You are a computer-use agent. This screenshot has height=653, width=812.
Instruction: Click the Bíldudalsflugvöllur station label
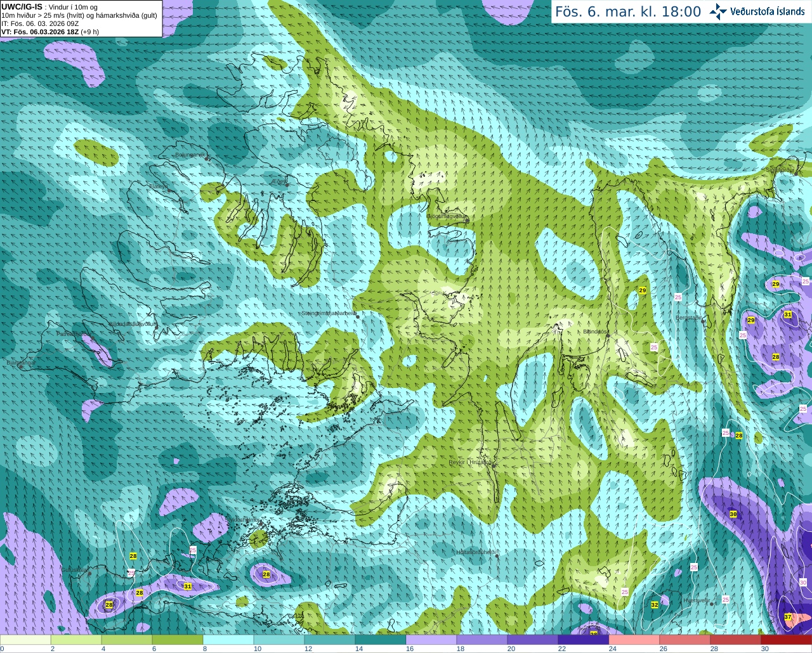click(133, 324)
